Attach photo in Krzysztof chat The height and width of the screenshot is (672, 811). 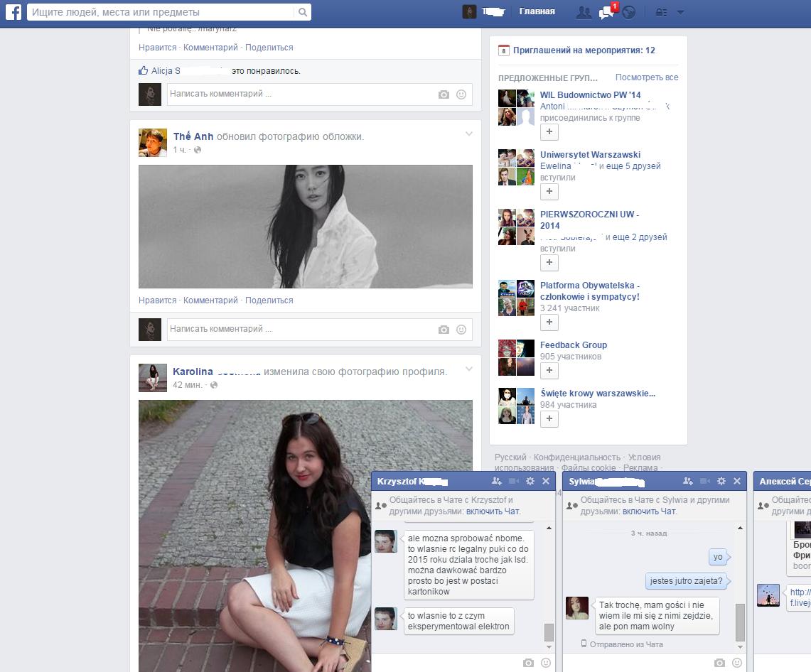click(528, 663)
